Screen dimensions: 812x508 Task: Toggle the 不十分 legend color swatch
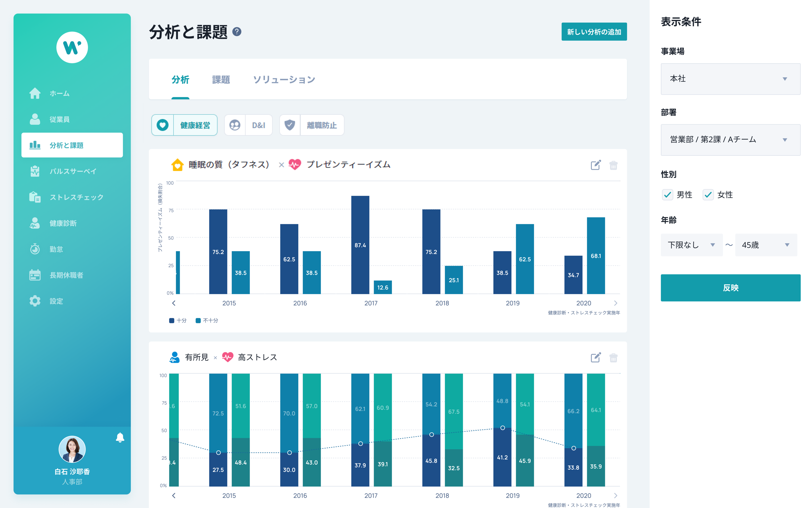198,320
